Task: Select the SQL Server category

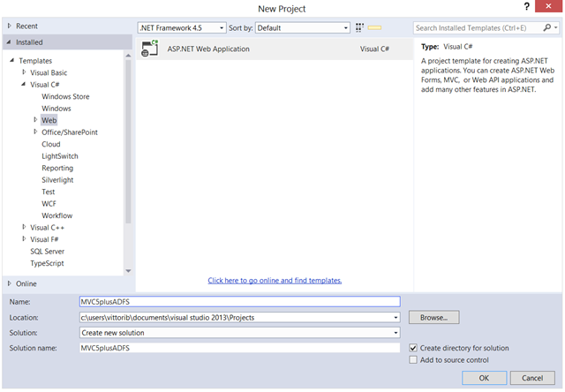Action: pos(47,251)
